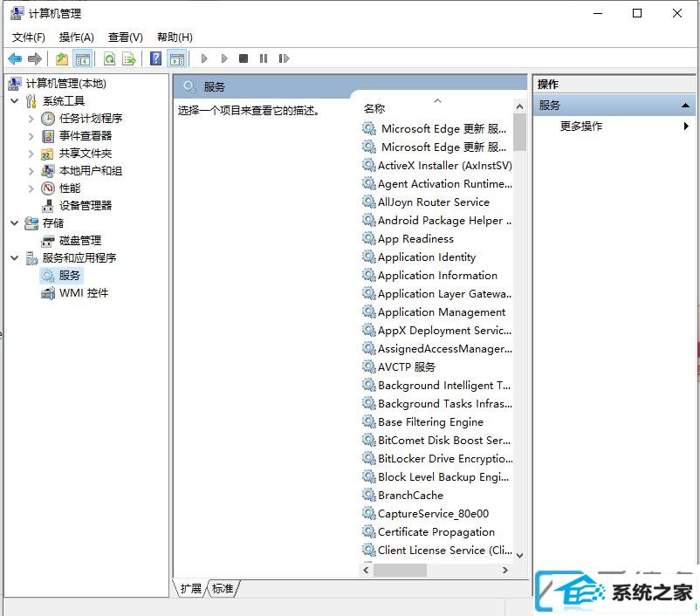Click the horizontal scrollbar left arrow
The width and height of the screenshot is (700, 616).
pos(366,570)
